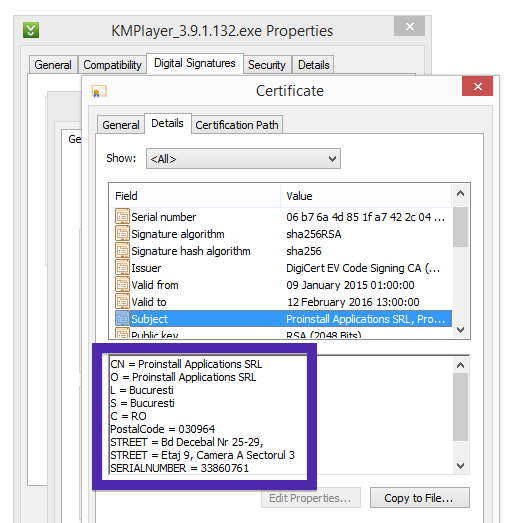Click the Valid from field icon
The height and width of the screenshot is (523, 507).
tap(122, 285)
